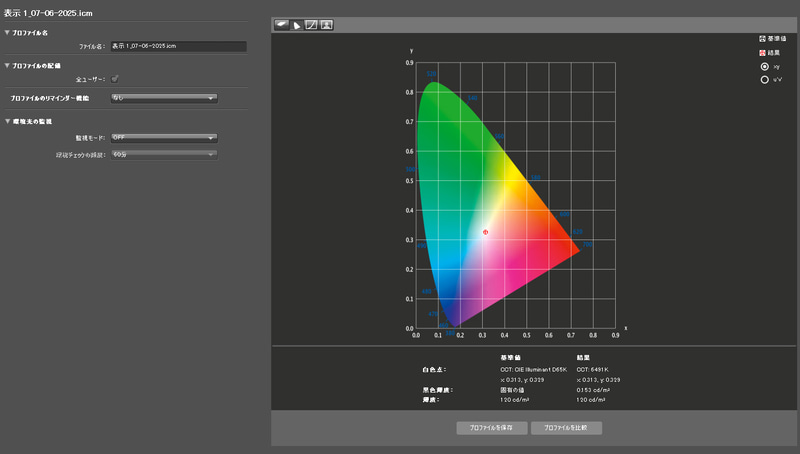Click the red white-point marker on the chart
This screenshot has height=454, width=800.
coord(485,232)
